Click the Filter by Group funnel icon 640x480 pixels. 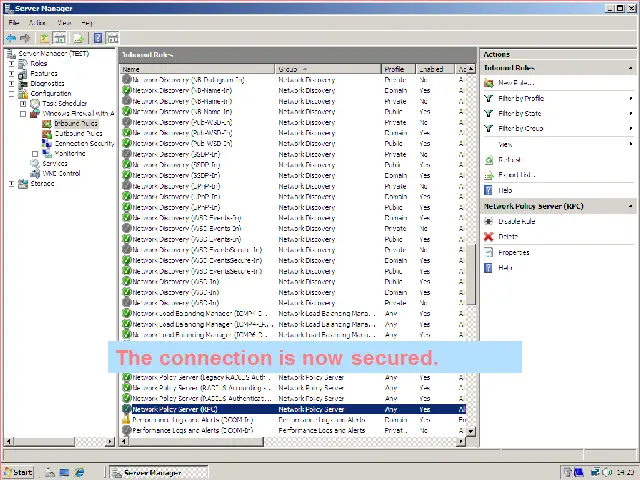488,129
